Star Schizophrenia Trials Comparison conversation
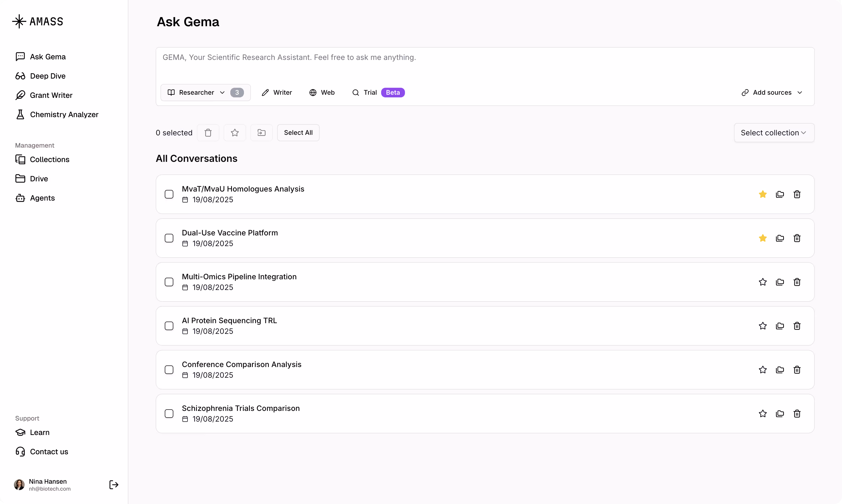Image resolution: width=842 pixels, height=504 pixels. point(763,413)
